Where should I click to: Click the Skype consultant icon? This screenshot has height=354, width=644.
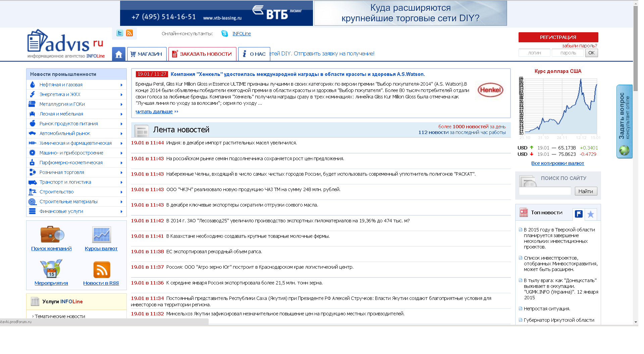[224, 34]
